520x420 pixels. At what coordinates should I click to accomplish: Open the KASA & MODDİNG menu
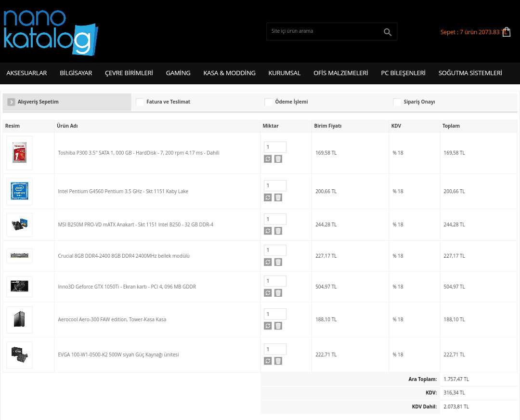(x=230, y=73)
